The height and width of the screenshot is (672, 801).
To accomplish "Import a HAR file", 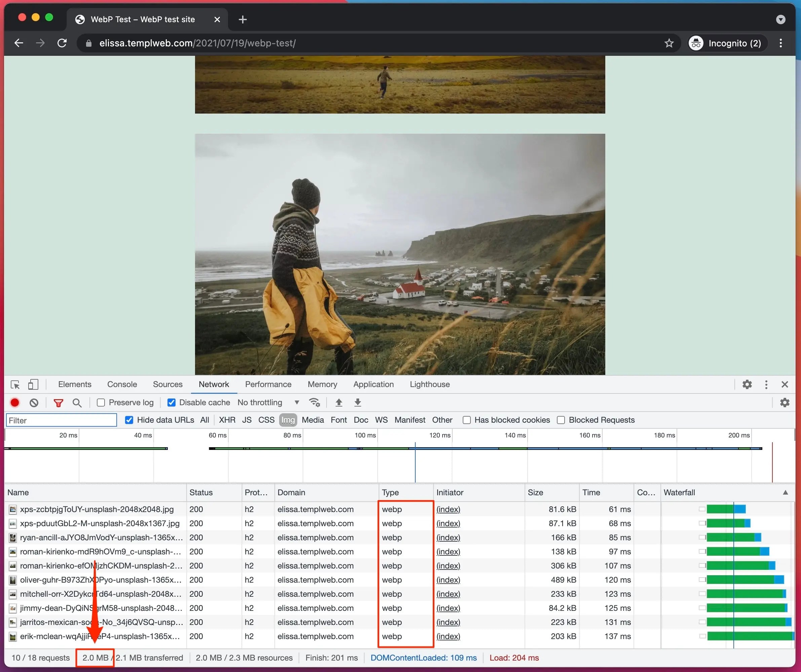I will click(x=339, y=403).
